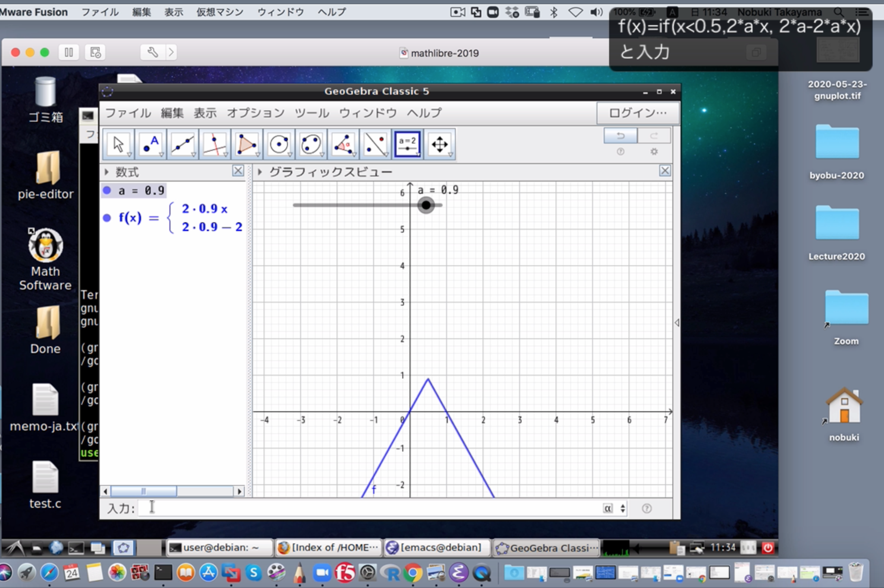Switch to GeoGebra Classic taskbar button
Image resolution: width=884 pixels, height=588 pixels.
click(546, 548)
